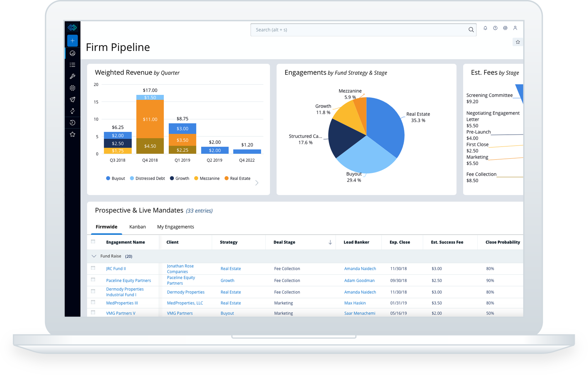The image size is (588, 375).
Task: Open the wrench tools icon in sidebar
Action: click(73, 76)
